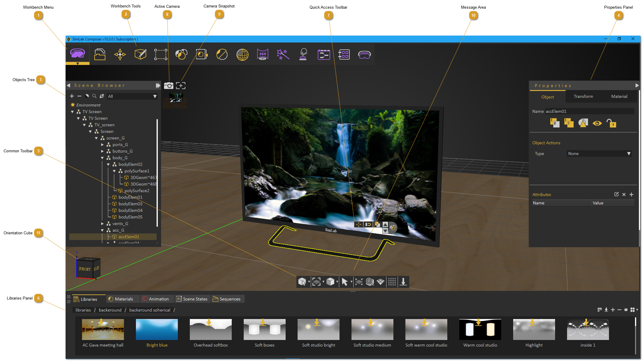Toggle the grid icon in common toolbar
Screen dimensions: 644x363
[392, 282]
